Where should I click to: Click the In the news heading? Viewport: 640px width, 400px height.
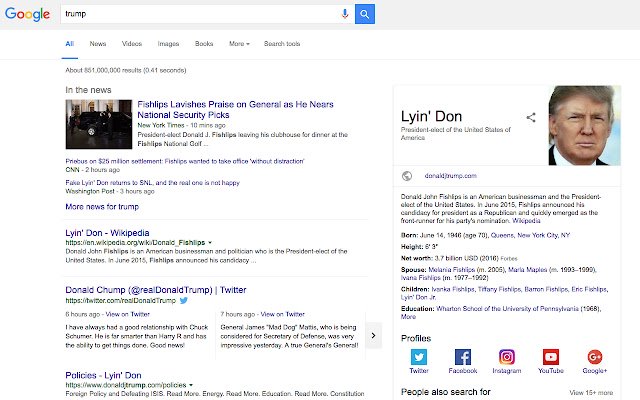[x=88, y=90]
